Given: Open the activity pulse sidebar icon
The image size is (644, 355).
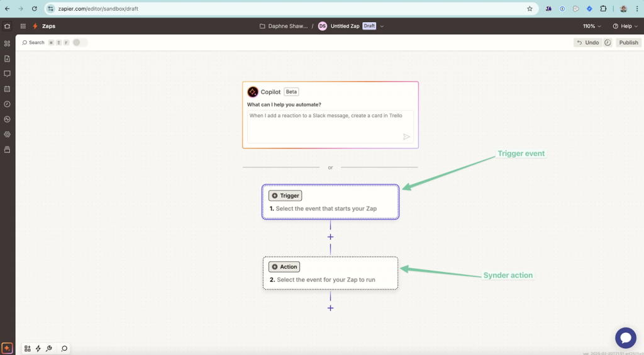Looking at the screenshot, I should point(7,119).
